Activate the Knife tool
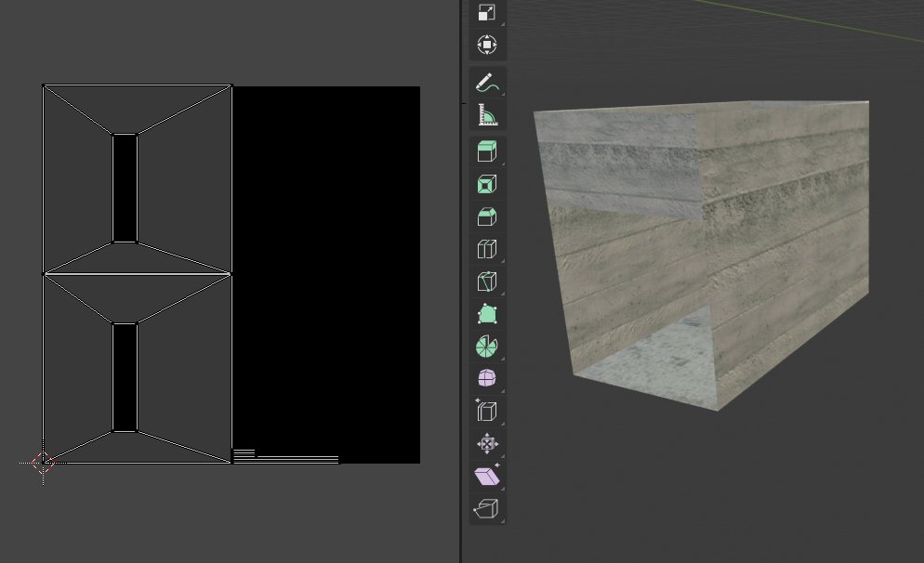The width and height of the screenshot is (924, 563). click(487, 281)
